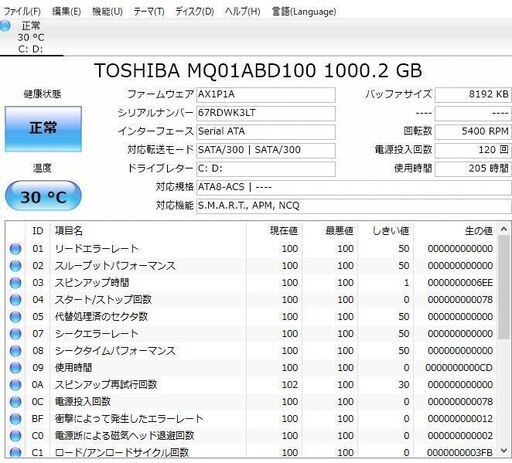The height and width of the screenshot is (463, 512).
Task: Click the TOSHIBA MQ01ABD100 1000.2 GB title
Action: pos(258,70)
